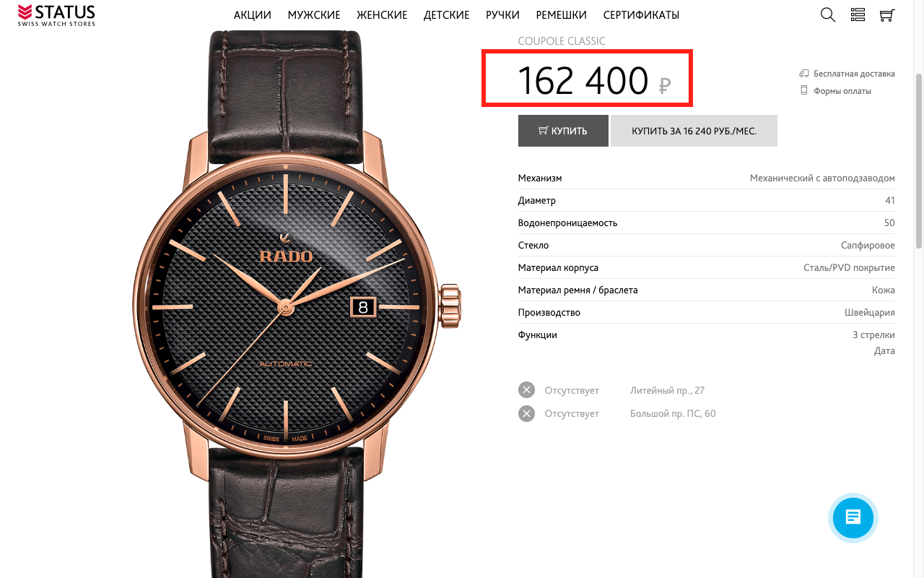Click the КУПИТЬ button

[x=563, y=131]
